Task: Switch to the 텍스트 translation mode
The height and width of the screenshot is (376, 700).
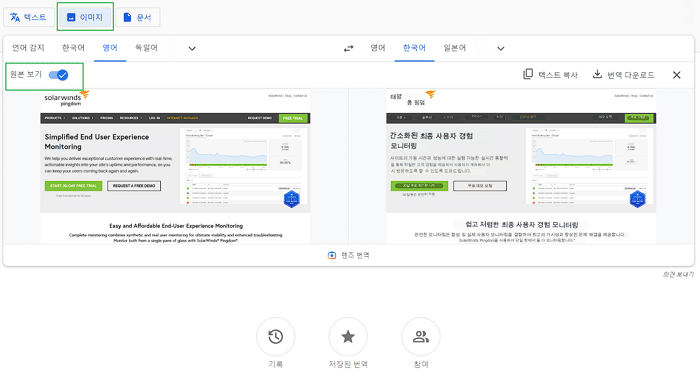Action: click(29, 17)
